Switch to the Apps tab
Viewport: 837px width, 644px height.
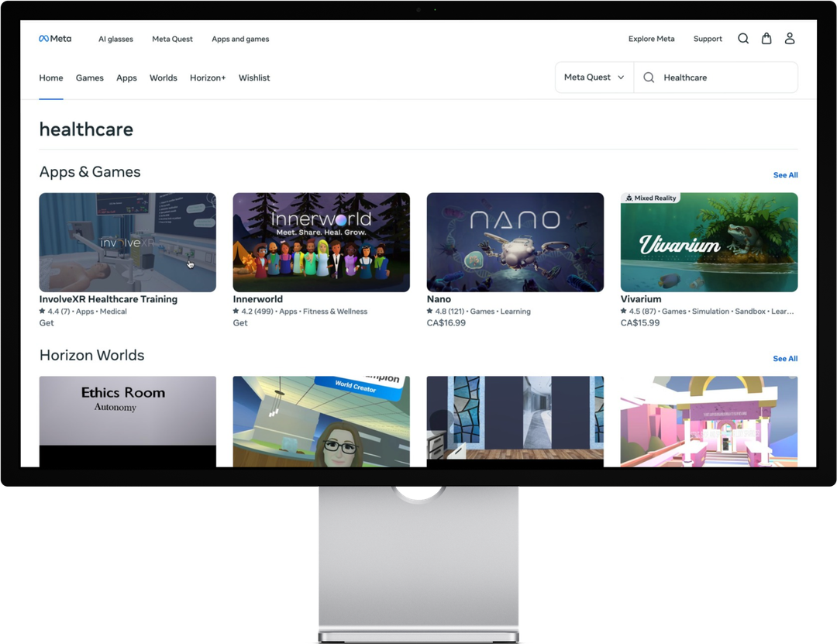pyautogui.click(x=126, y=78)
